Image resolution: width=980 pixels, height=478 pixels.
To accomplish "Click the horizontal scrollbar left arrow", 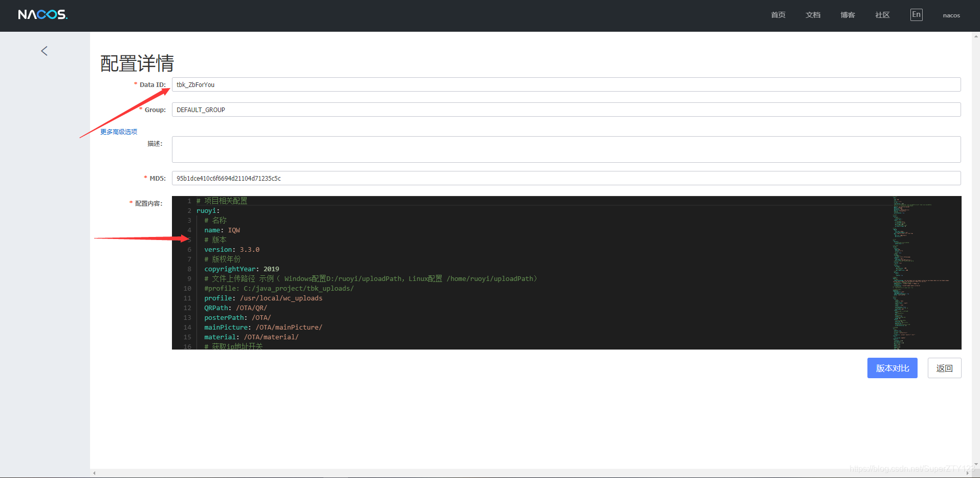I will [x=94, y=473].
